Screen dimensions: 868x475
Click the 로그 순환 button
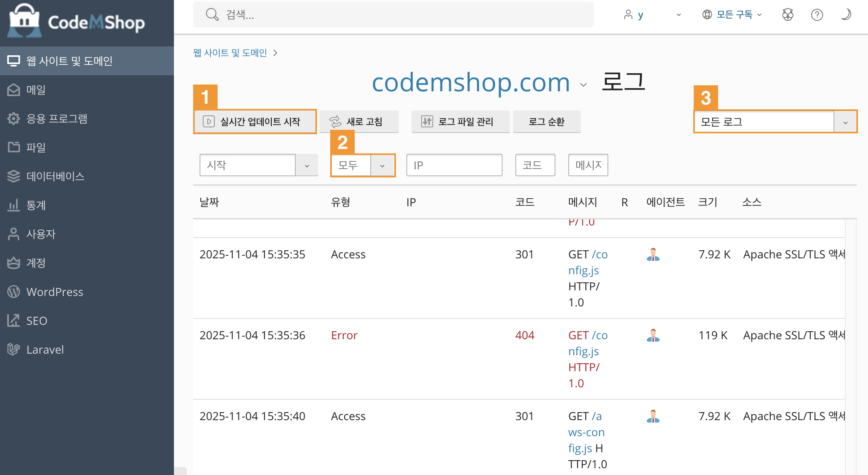[x=546, y=121]
